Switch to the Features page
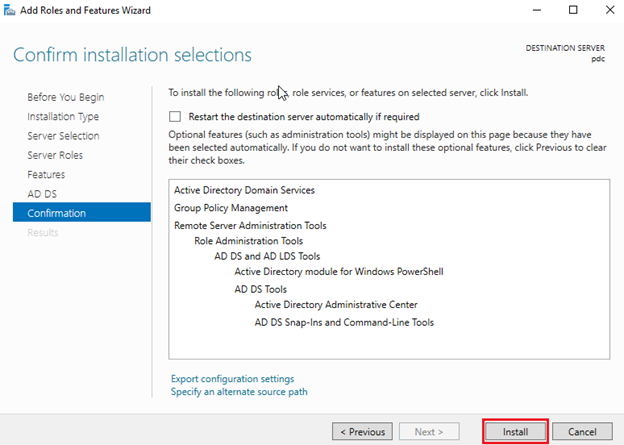The image size is (624, 445). 46,174
